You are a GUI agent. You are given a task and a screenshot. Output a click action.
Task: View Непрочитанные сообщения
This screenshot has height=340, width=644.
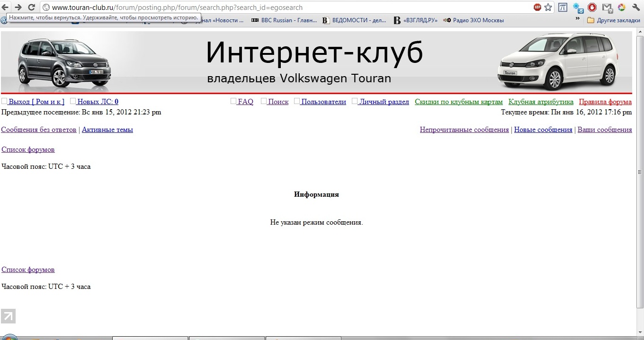(465, 130)
